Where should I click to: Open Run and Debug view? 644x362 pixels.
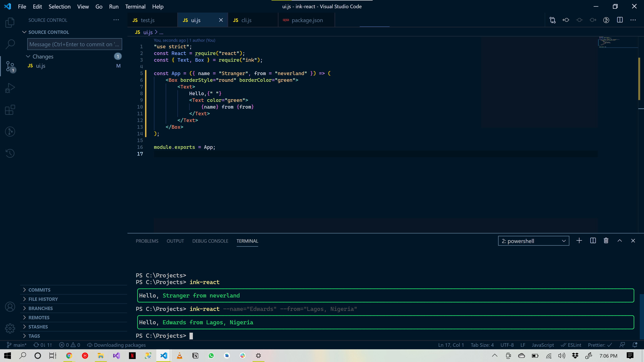point(10,88)
